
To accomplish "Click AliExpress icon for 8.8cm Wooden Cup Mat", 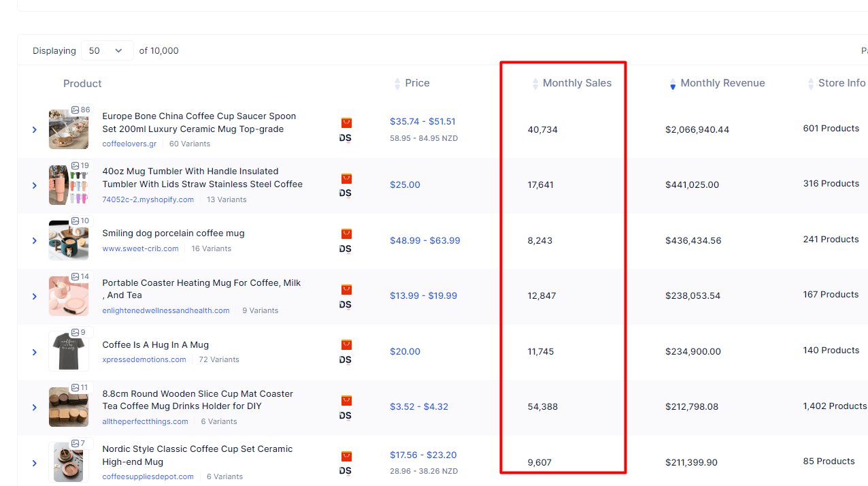I will 346,400.
